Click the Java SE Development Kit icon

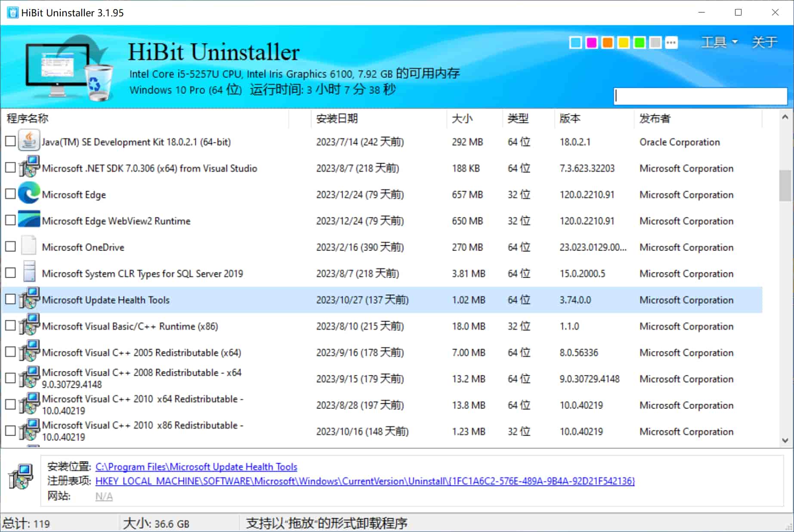[x=29, y=141]
